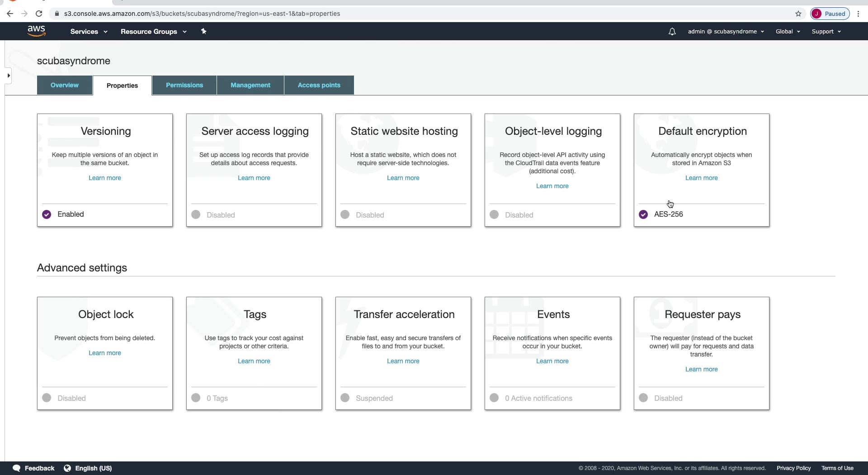Viewport: 868px width, 475px height.
Task: Open the notifications bell icon
Action: [x=672, y=32]
